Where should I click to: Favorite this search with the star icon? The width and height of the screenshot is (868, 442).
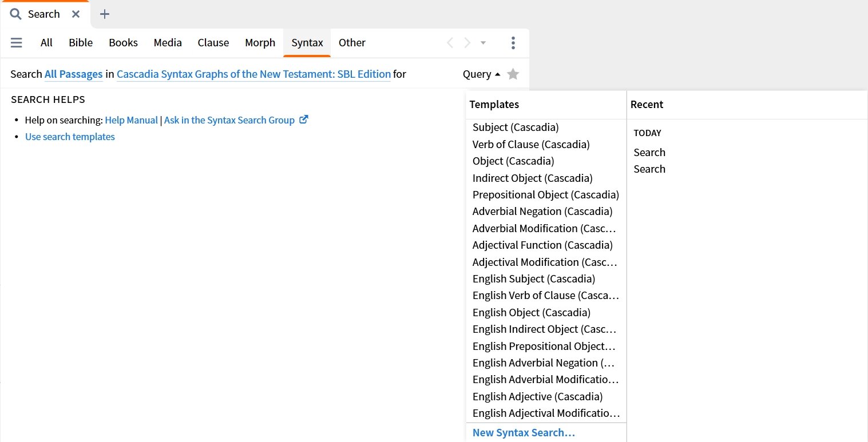click(x=513, y=74)
